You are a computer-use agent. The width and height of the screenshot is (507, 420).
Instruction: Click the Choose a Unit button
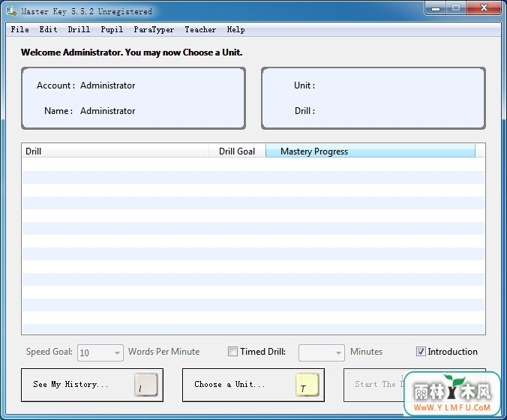coord(253,385)
